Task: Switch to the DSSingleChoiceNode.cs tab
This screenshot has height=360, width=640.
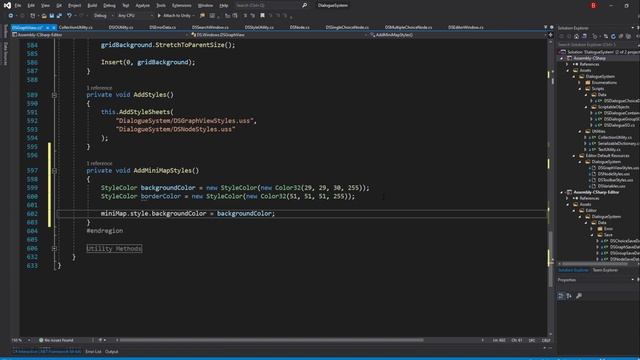Action: (x=347, y=27)
